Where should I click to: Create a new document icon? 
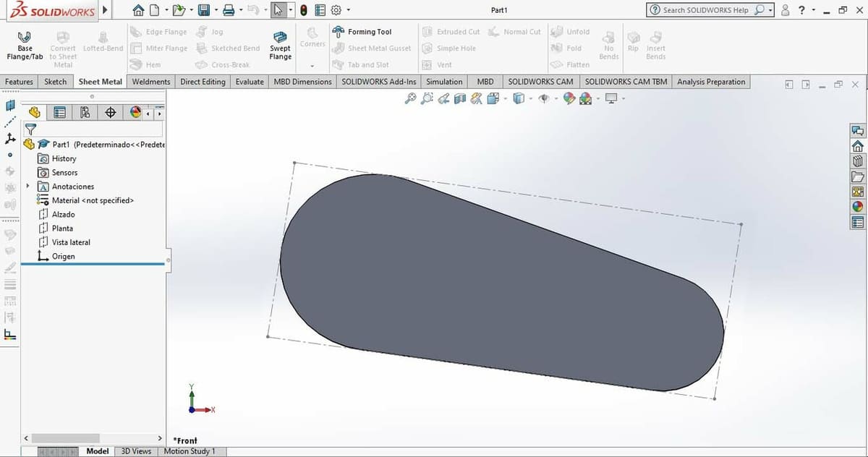click(154, 10)
